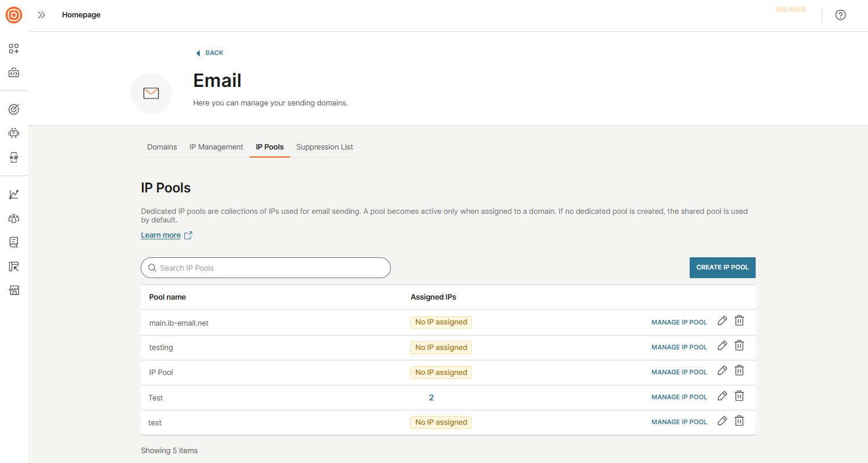Open the developer tools code icon
Image resolution: width=868 pixels, height=463 pixels.
point(14,73)
